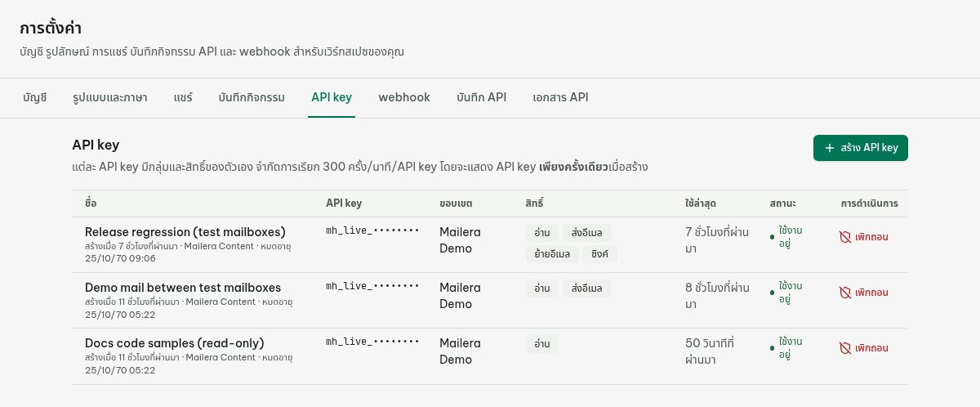This screenshot has width=980, height=407.
Task: Open the บันทึก API tab
Action: click(x=482, y=97)
